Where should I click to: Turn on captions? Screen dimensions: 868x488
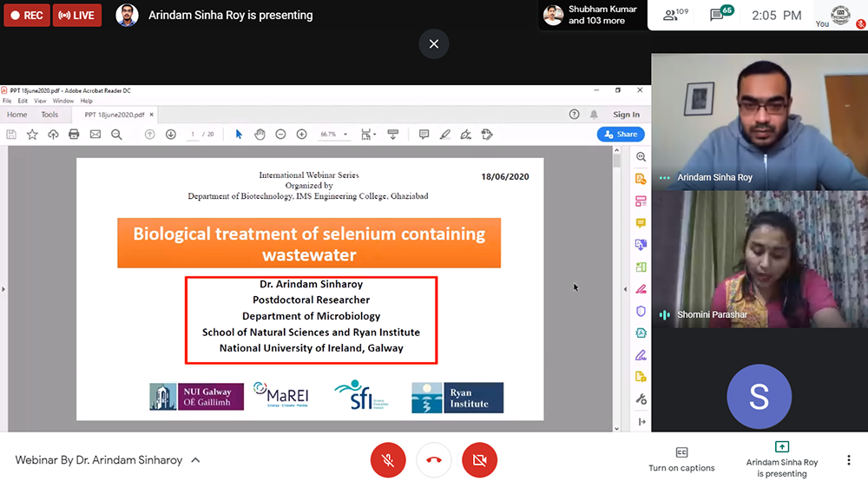pyautogui.click(x=681, y=459)
